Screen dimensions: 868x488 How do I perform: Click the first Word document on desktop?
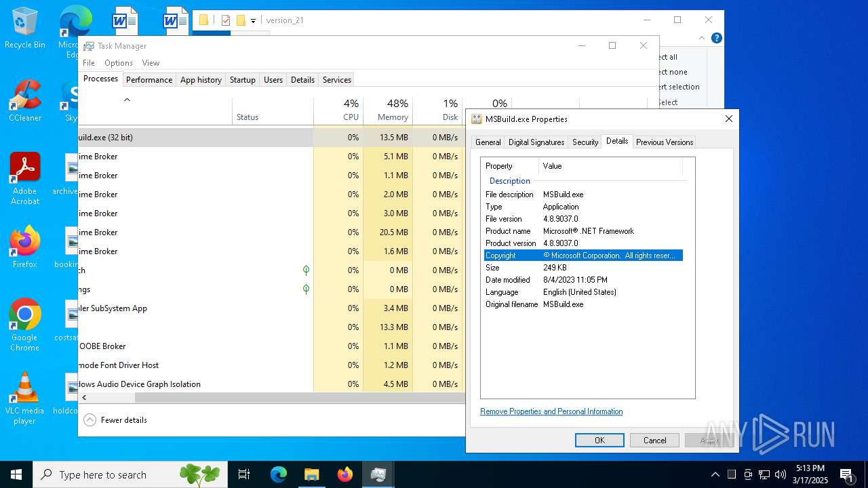click(125, 20)
